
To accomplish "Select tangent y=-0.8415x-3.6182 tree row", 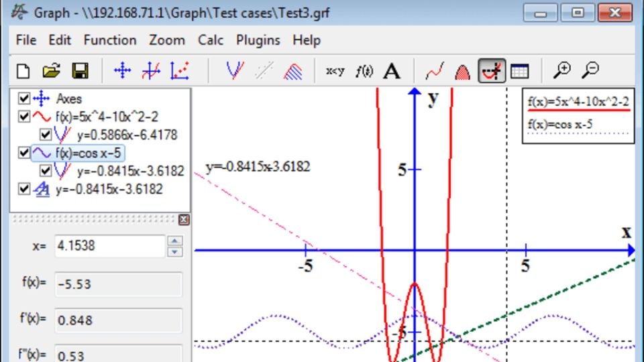I will point(131,171).
